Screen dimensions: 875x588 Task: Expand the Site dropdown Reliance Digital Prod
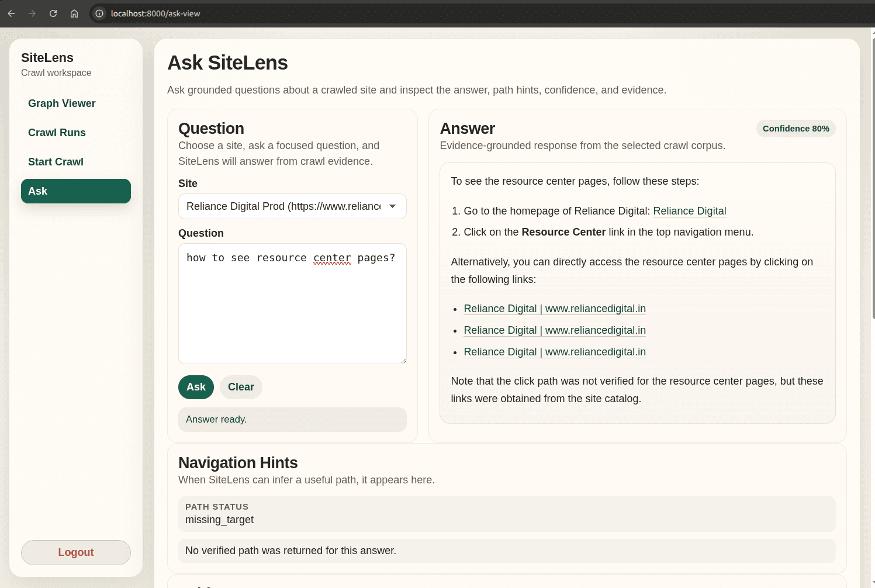(x=292, y=206)
